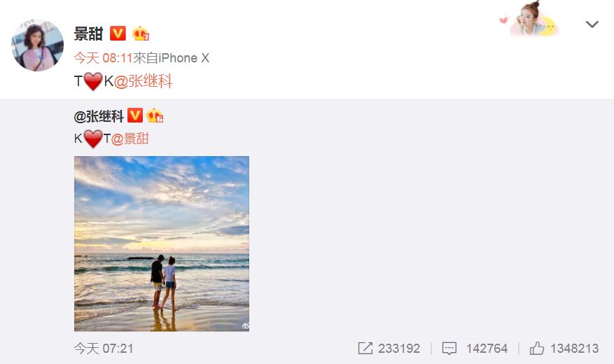Open the comments icon with 142764
The image size is (614, 364).
(475, 349)
